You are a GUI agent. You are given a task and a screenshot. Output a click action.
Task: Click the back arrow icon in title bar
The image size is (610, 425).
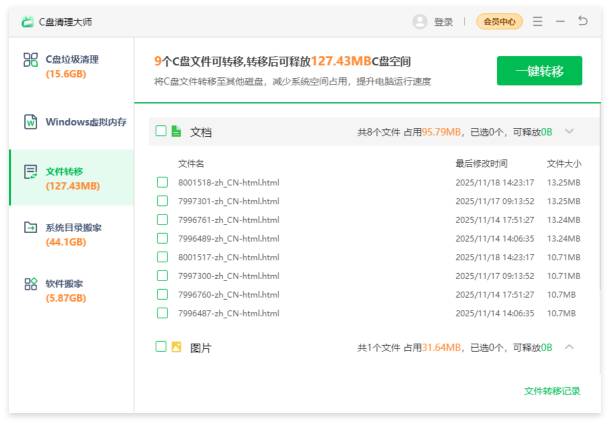click(x=583, y=21)
